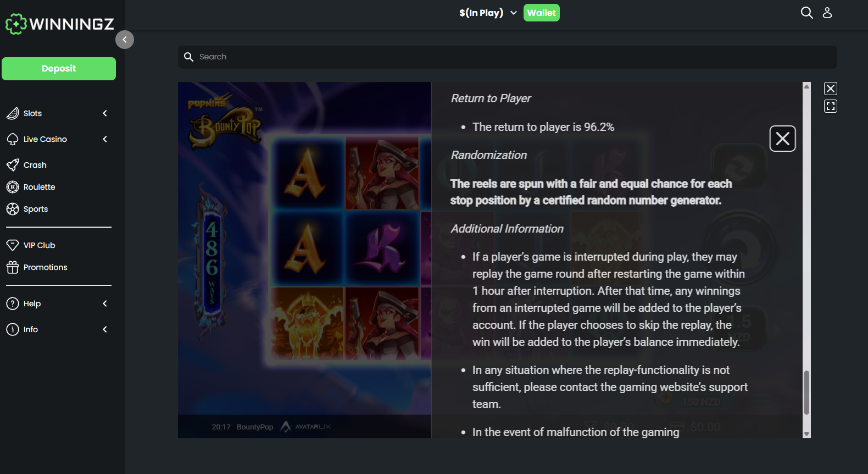Click the info panel scrollbar thumb
The width and height of the screenshot is (868, 474).
[806, 393]
